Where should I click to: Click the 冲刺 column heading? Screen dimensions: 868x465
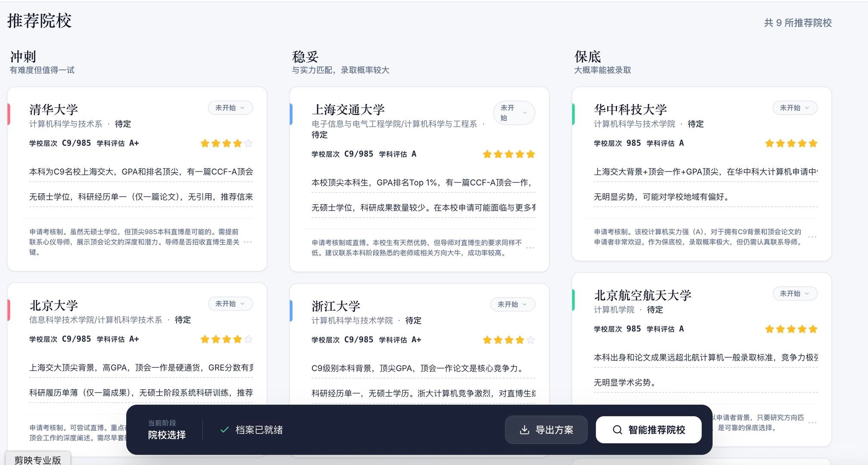pos(23,56)
